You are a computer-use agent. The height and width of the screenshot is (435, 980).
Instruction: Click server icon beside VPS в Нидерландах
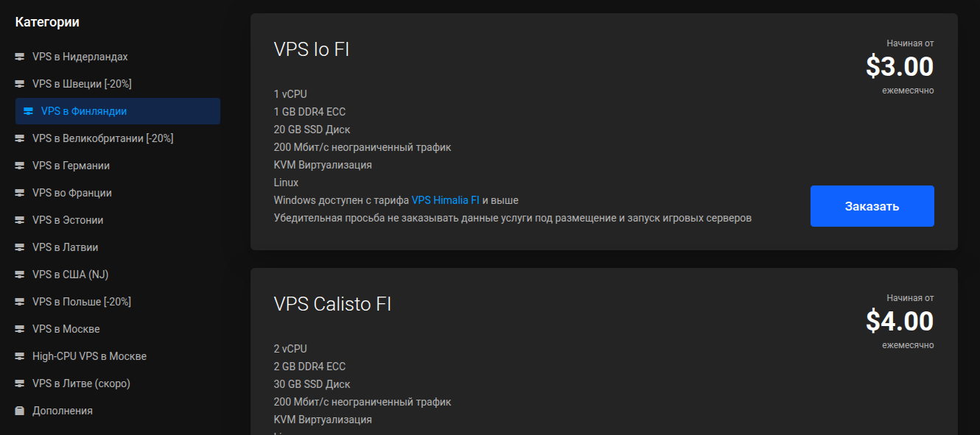tap(20, 57)
